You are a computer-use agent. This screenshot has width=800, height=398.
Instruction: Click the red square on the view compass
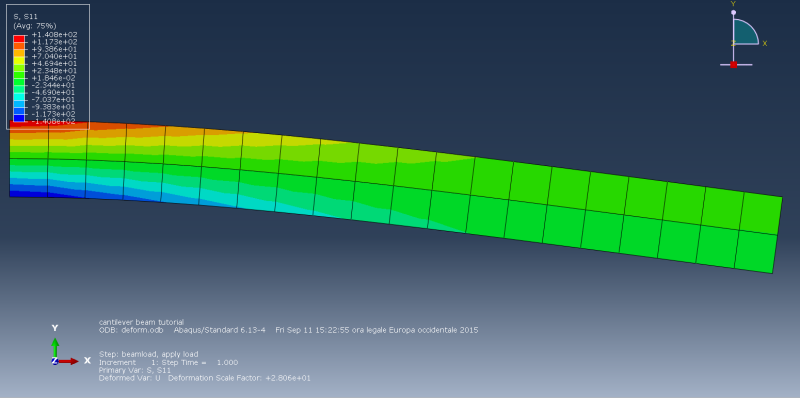click(734, 65)
